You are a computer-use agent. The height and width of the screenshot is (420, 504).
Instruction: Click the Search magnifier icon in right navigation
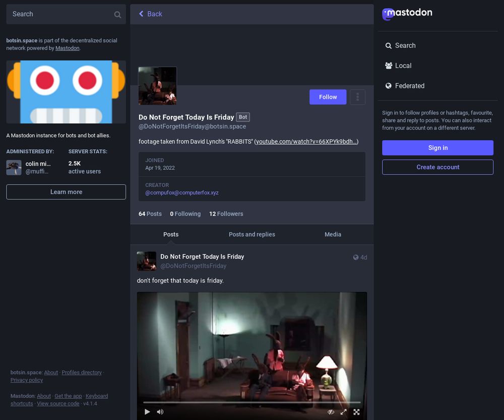pyautogui.click(x=388, y=46)
